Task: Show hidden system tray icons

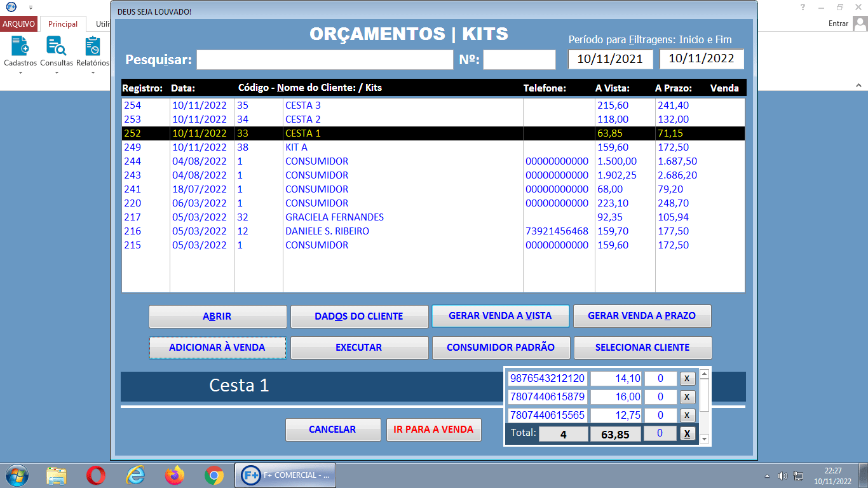Action: (x=767, y=476)
